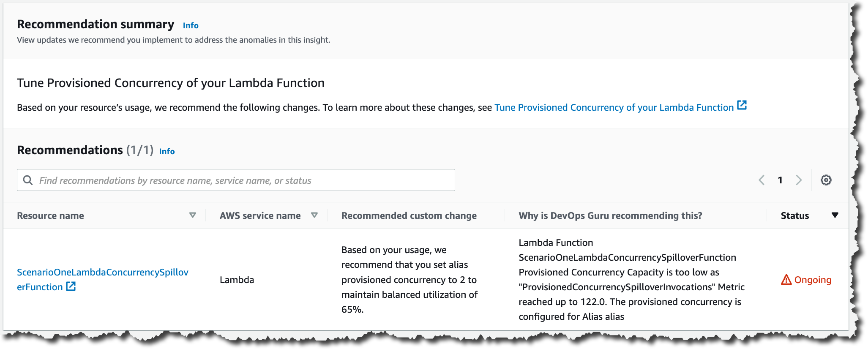Sort by Resource name column arrow
This screenshot has width=868, height=349.
[x=193, y=215]
